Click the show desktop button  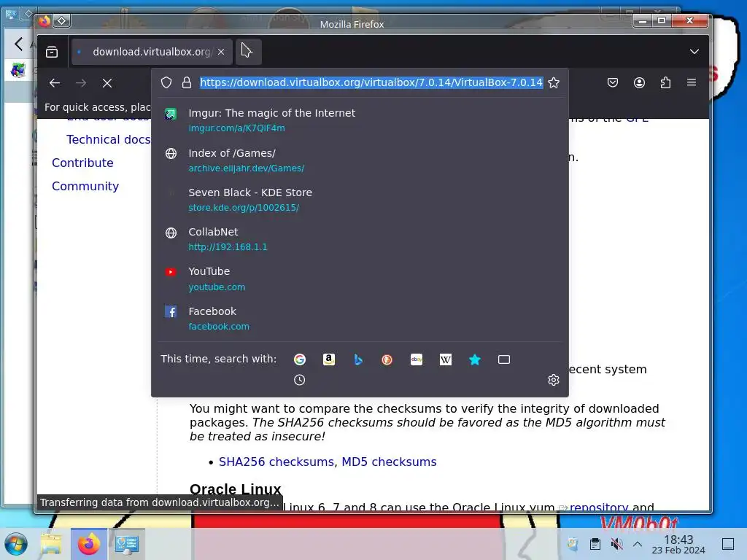(x=728, y=544)
